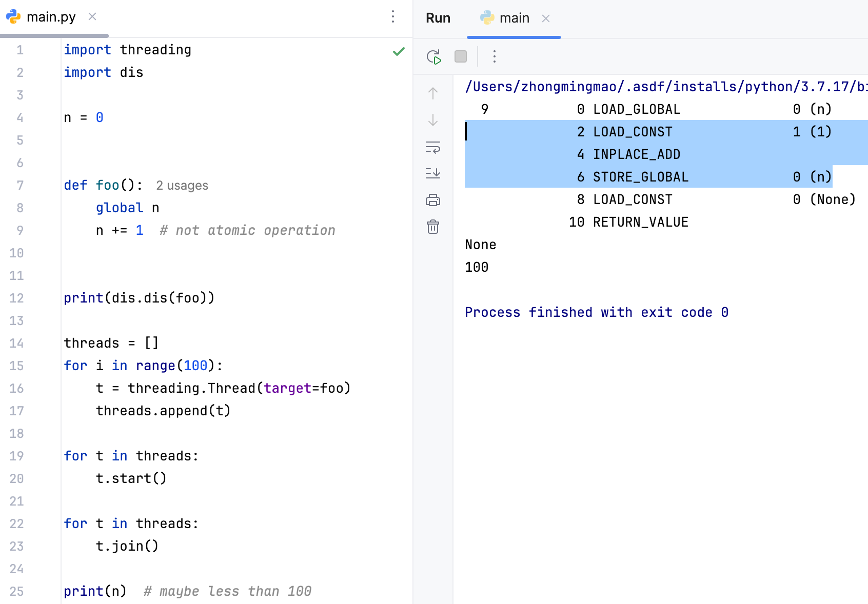868x604 pixels.
Task: Close the main.py editor tab
Action: click(x=92, y=17)
